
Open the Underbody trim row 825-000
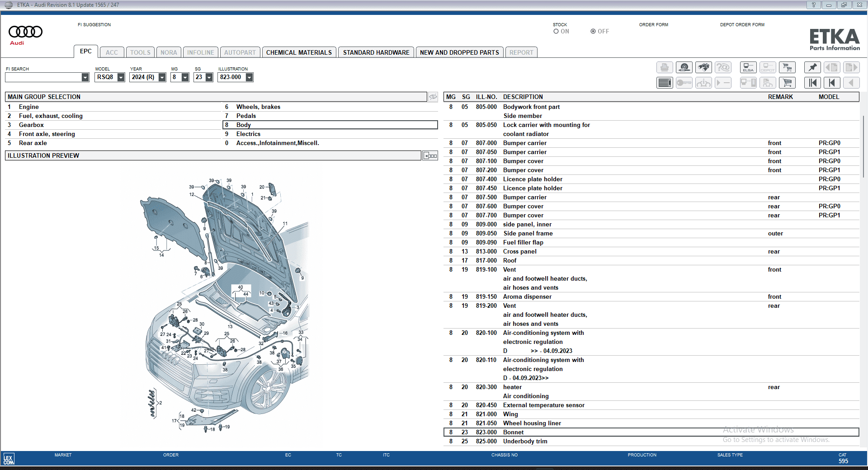[524, 442]
